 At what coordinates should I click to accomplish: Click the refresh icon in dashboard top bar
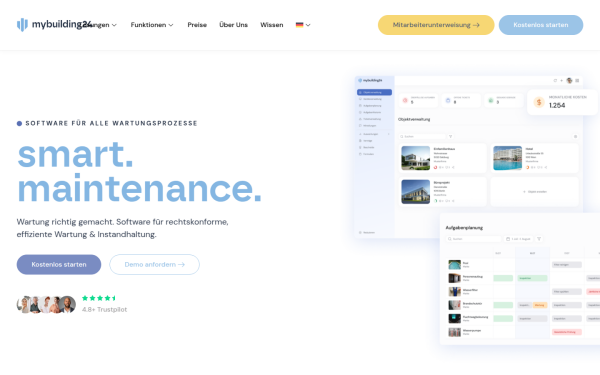(555, 80)
